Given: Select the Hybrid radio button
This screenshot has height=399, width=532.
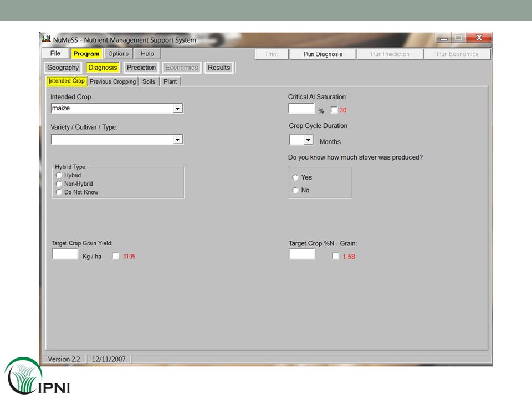Looking at the screenshot, I should [x=59, y=176].
